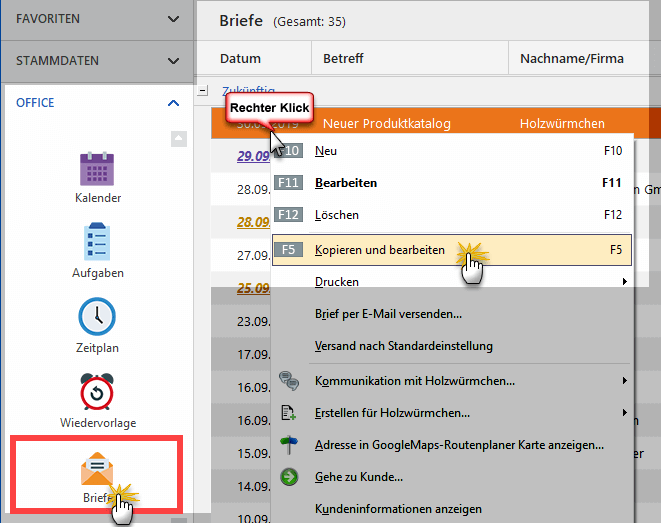Screen dimensions: 661x527
Task: Select the plain 28.09. date row
Action: coord(253,190)
